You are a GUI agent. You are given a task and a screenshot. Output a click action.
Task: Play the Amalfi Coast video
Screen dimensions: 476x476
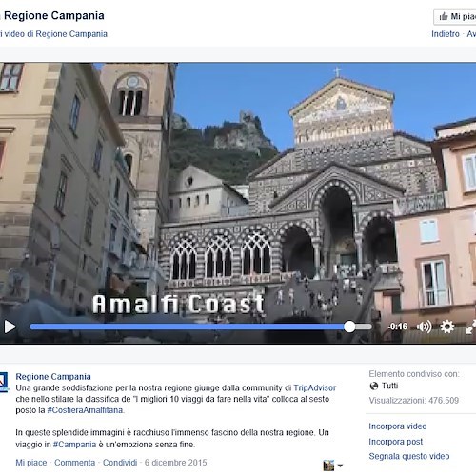(10, 327)
